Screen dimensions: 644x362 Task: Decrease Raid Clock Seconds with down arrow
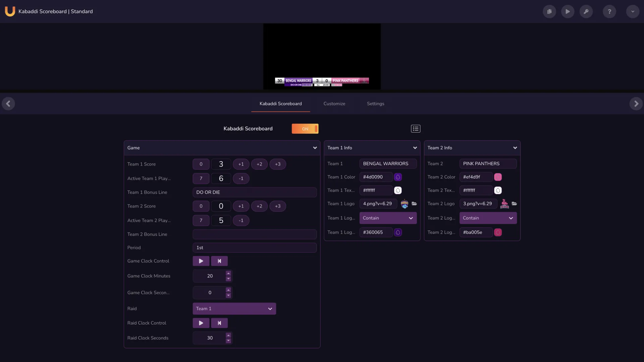tap(228, 341)
